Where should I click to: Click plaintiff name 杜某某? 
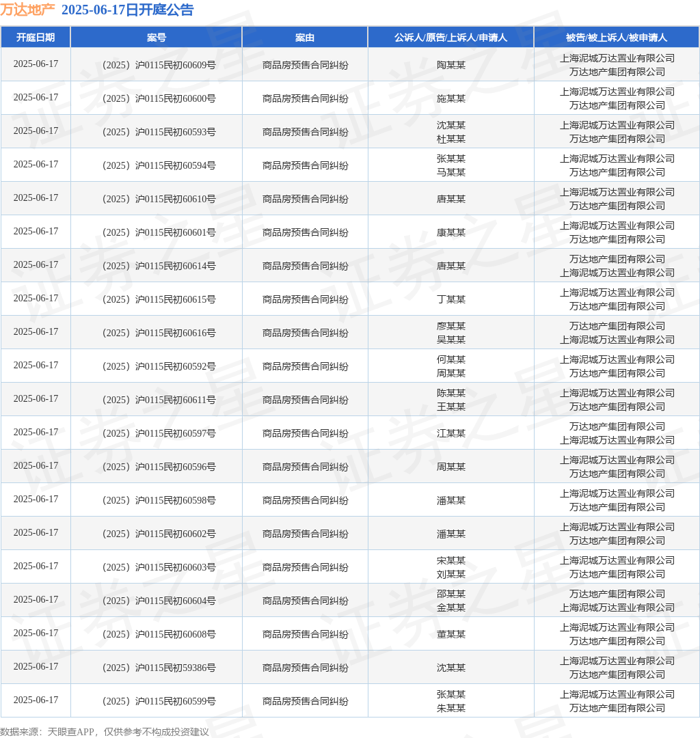451,139
